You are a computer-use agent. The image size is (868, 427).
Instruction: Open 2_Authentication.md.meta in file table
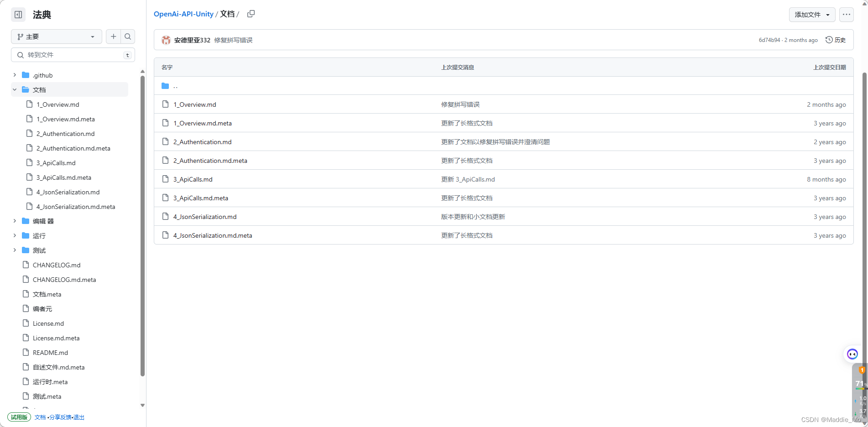tap(210, 161)
